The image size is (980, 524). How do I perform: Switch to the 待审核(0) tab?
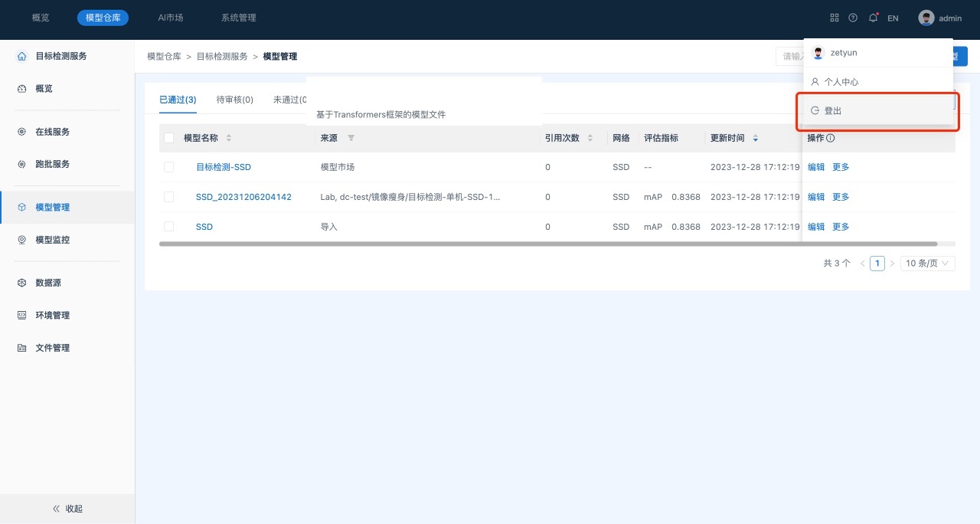point(235,100)
